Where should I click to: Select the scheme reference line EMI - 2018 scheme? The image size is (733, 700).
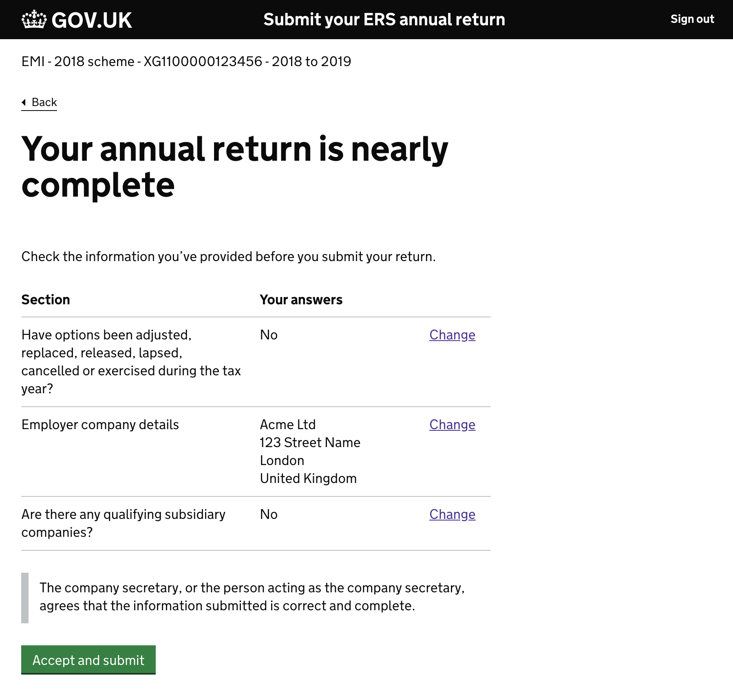[x=186, y=62]
